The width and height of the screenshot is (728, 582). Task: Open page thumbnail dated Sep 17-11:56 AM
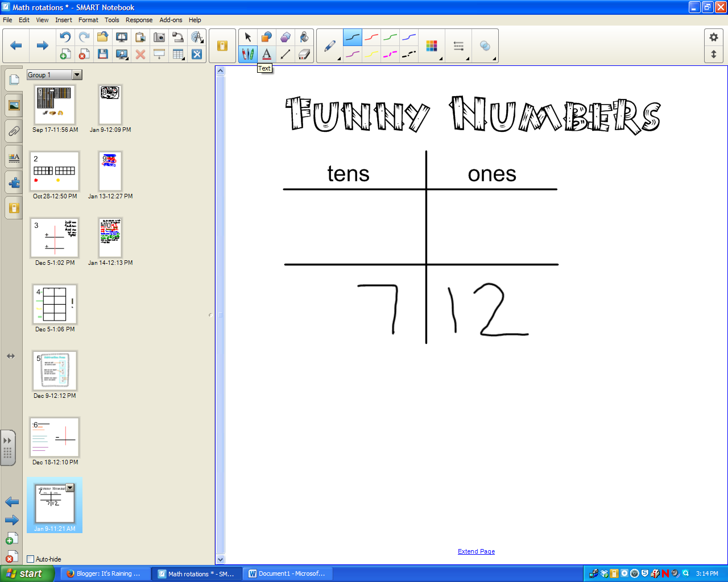pyautogui.click(x=55, y=105)
